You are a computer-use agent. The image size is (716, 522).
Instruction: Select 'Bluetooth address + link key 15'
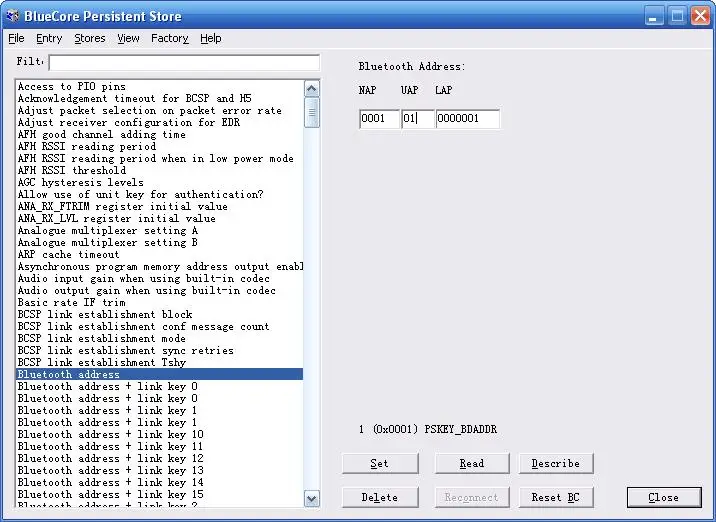[x=159, y=494]
